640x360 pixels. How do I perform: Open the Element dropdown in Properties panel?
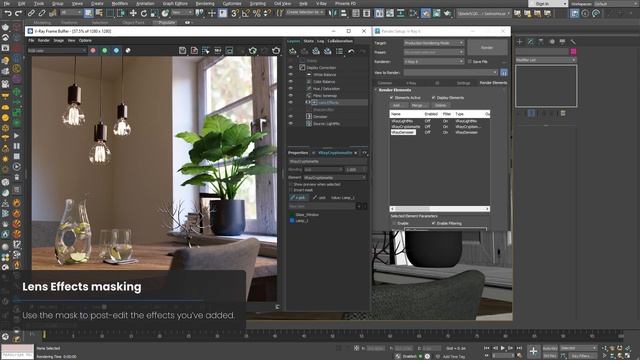(x=335, y=178)
